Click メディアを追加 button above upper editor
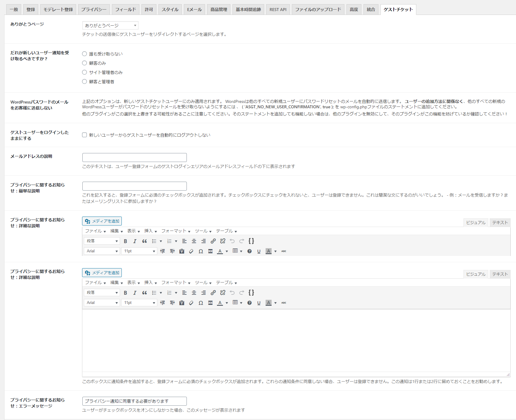 point(102,221)
